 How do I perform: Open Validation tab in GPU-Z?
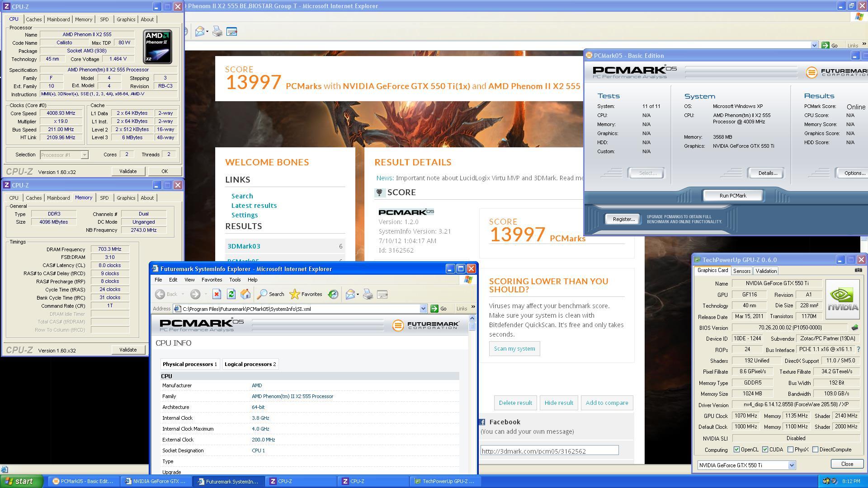pos(766,271)
